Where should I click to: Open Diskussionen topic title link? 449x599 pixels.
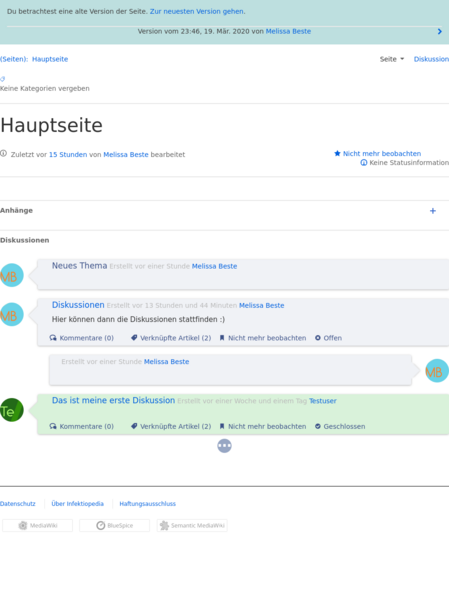click(x=78, y=305)
